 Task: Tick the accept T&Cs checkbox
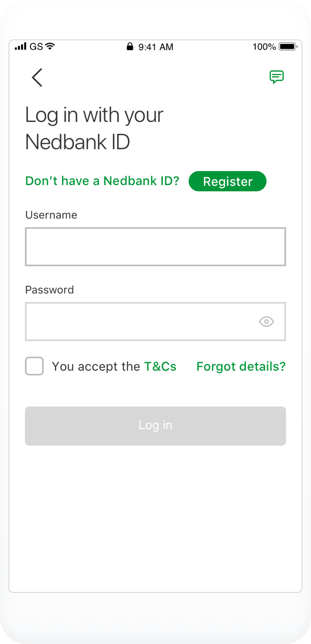click(34, 366)
